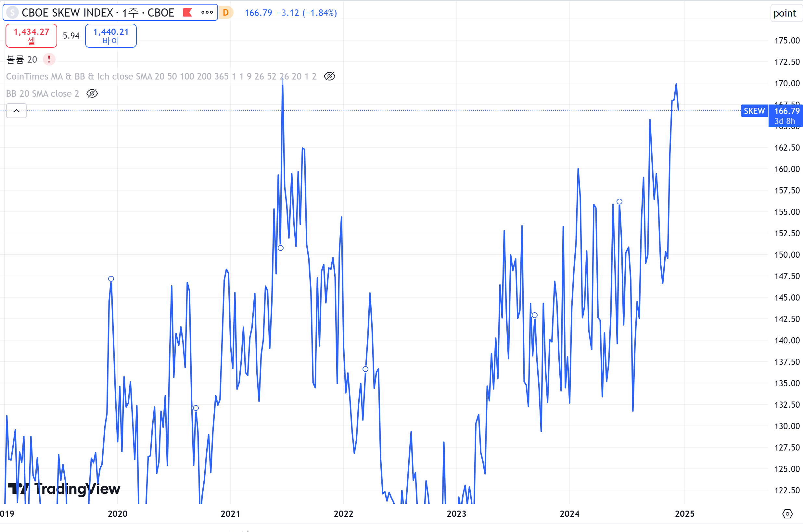Viewport: 803px width, 532px height.
Task: Click the gray S symbol logo
Action: click(x=13, y=13)
